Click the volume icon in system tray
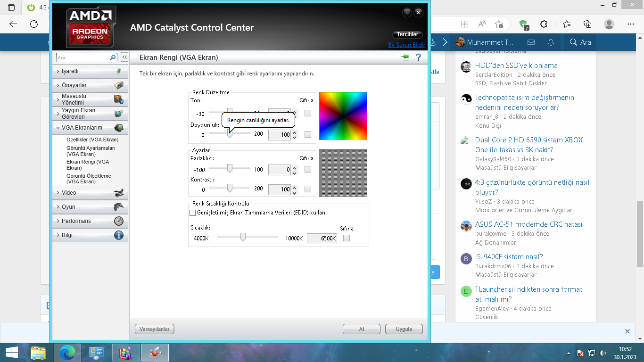Viewport: 644px width, 362px height. 603,353
